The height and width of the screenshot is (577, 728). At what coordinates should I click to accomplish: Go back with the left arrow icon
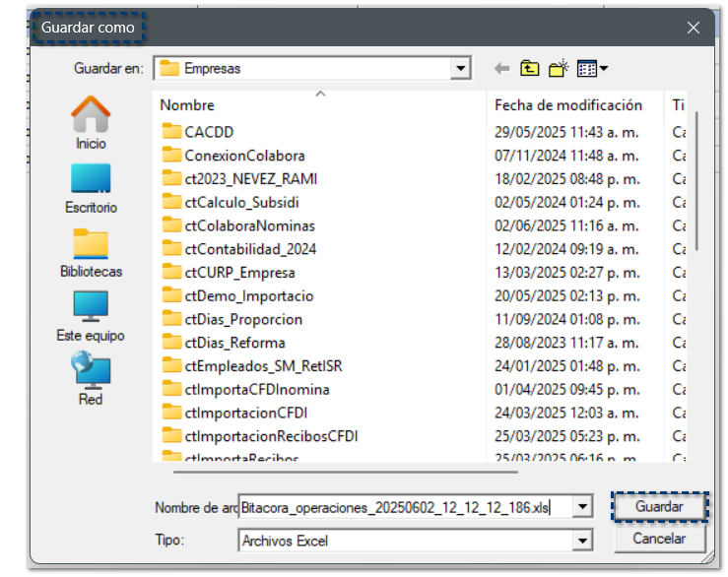pos(501,69)
